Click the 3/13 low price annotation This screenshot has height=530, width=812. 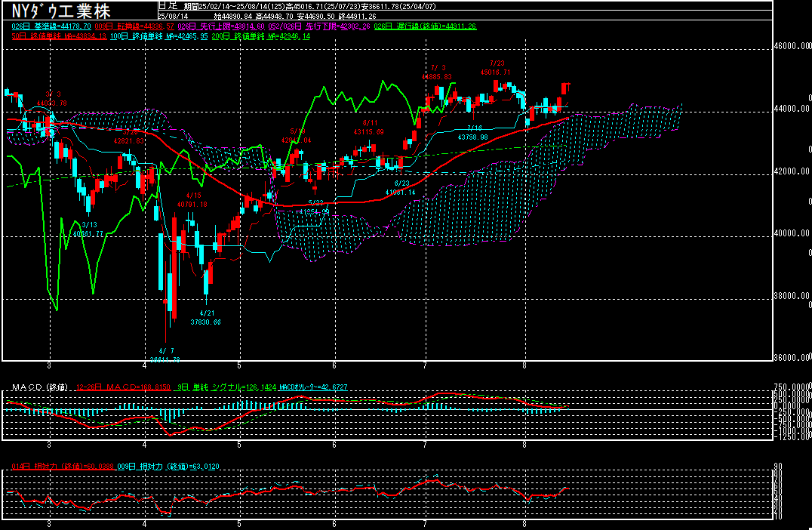click(88, 230)
